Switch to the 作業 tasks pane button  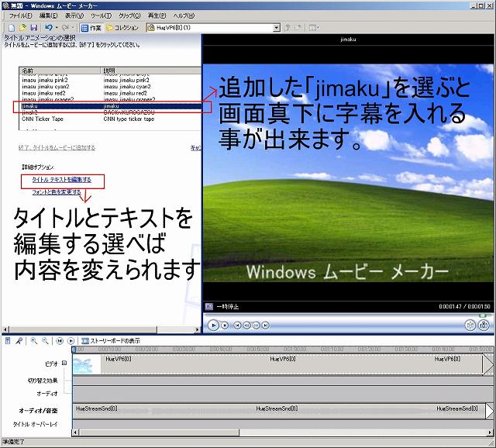click(91, 28)
